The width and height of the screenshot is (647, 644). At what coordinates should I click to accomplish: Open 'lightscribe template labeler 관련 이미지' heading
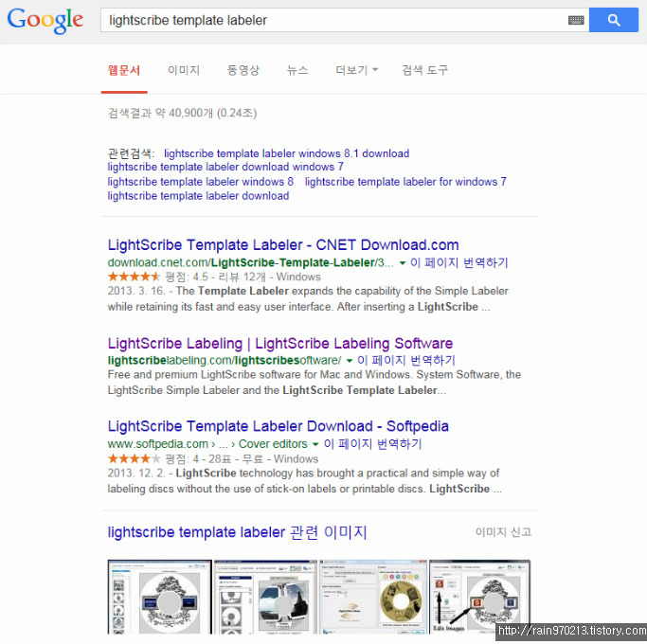point(237,532)
